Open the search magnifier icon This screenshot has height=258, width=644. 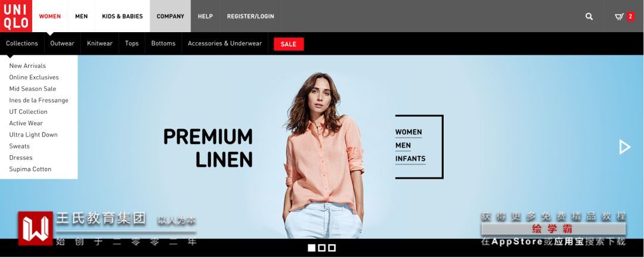pyautogui.click(x=589, y=17)
